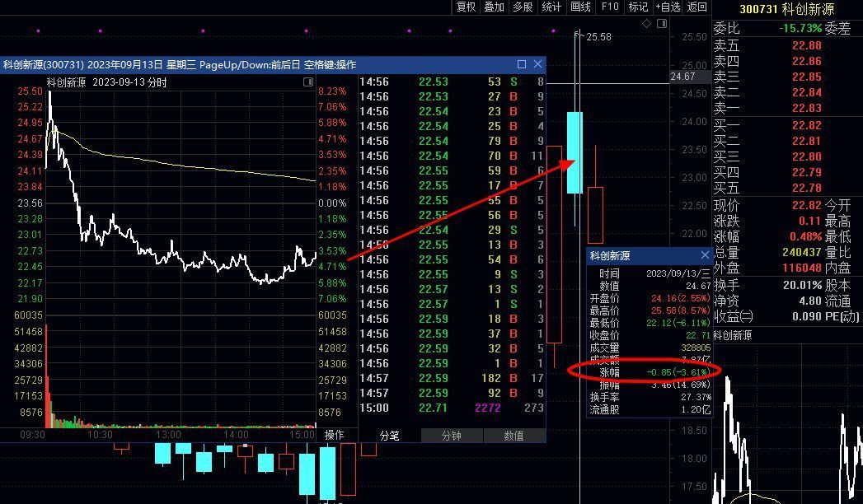Click the 操作 button below the intraday chart
The image size is (863, 504).
pyautogui.click(x=334, y=435)
